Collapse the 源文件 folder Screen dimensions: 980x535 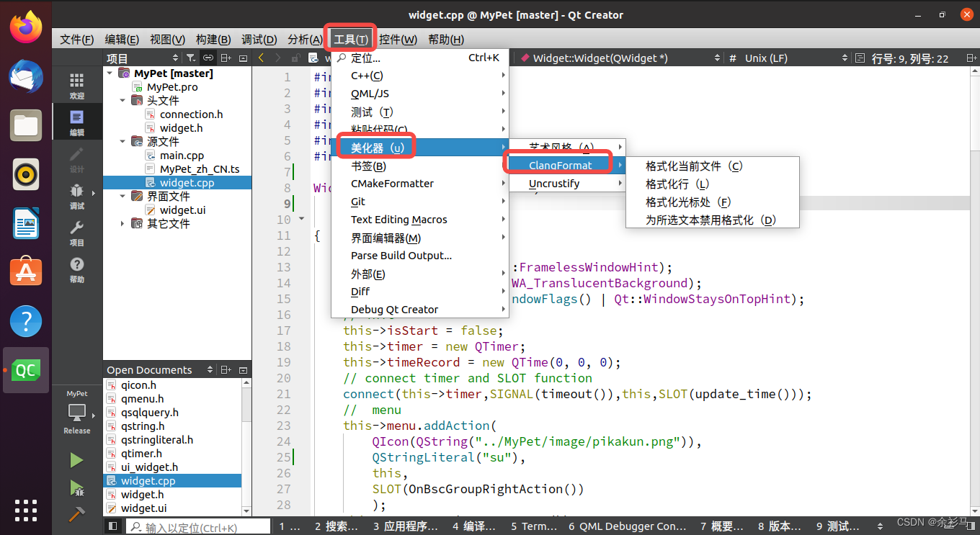[122, 142]
